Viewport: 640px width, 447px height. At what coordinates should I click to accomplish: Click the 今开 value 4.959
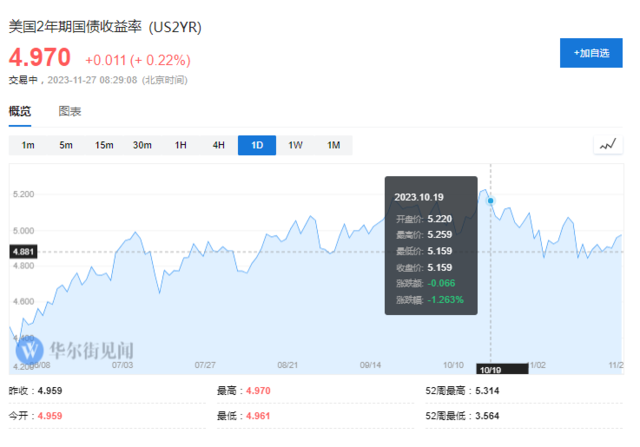point(50,416)
